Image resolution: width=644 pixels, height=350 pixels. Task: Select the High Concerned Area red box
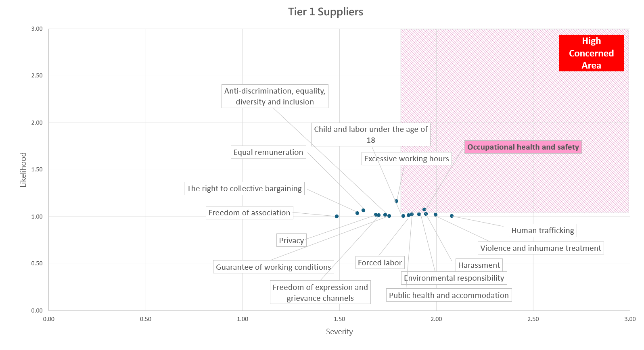pyautogui.click(x=591, y=53)
